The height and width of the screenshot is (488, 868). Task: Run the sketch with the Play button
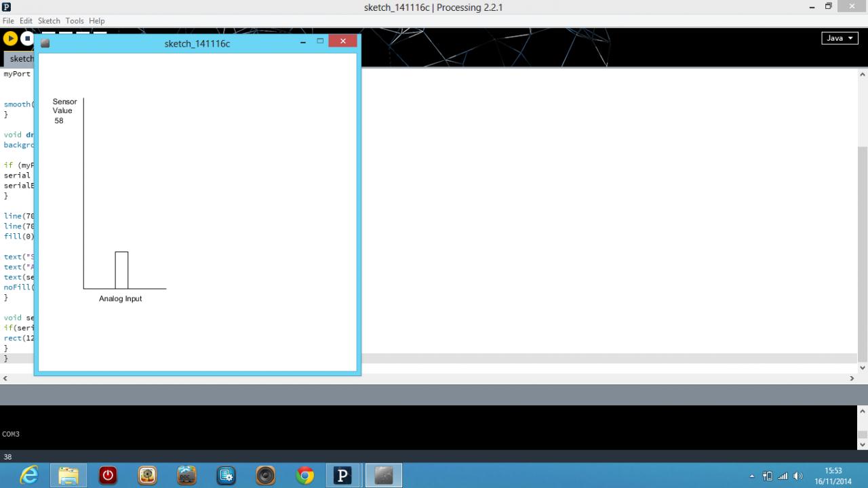click(x=10, y=39)
